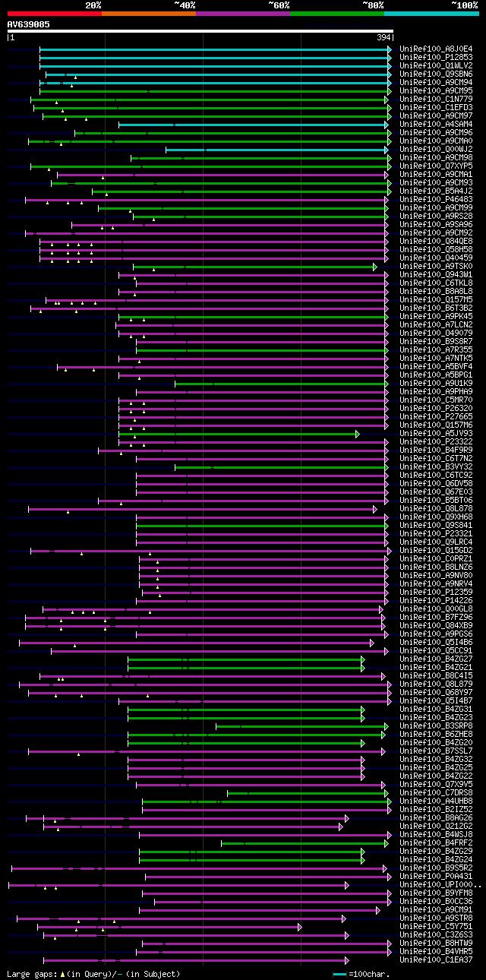
Task: Select the UniRef100_O49079 hit
Action: (x=435, y=333)
